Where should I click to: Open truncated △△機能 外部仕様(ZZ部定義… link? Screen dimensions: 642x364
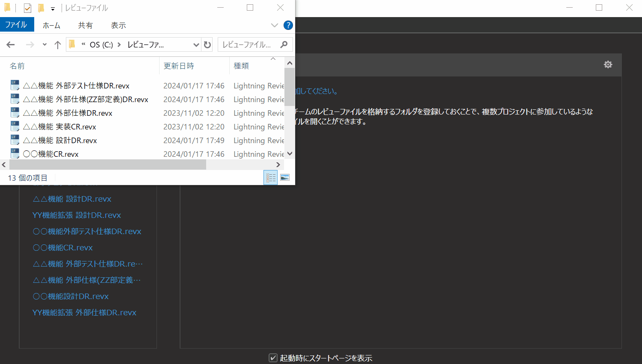[x=86, y=280]
